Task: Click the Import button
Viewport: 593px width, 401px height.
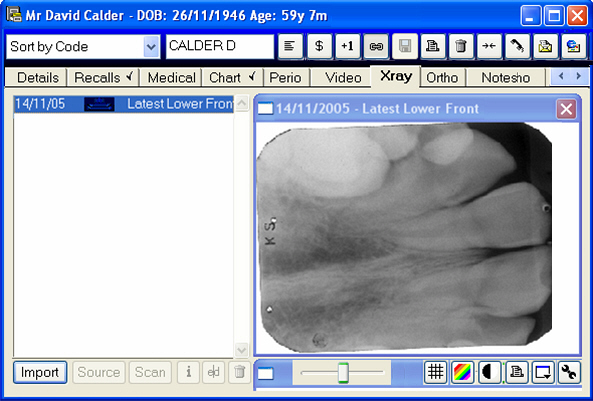Action: coord(40,372)
